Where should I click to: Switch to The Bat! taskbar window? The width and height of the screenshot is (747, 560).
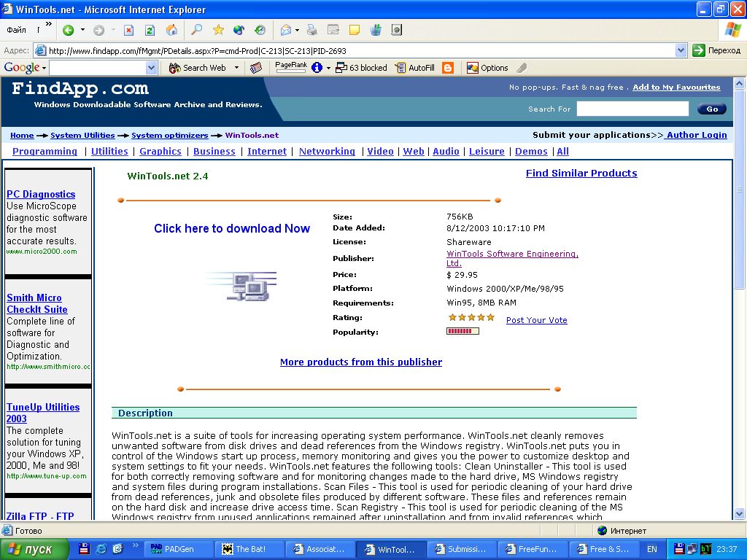[x=249, y=549]
